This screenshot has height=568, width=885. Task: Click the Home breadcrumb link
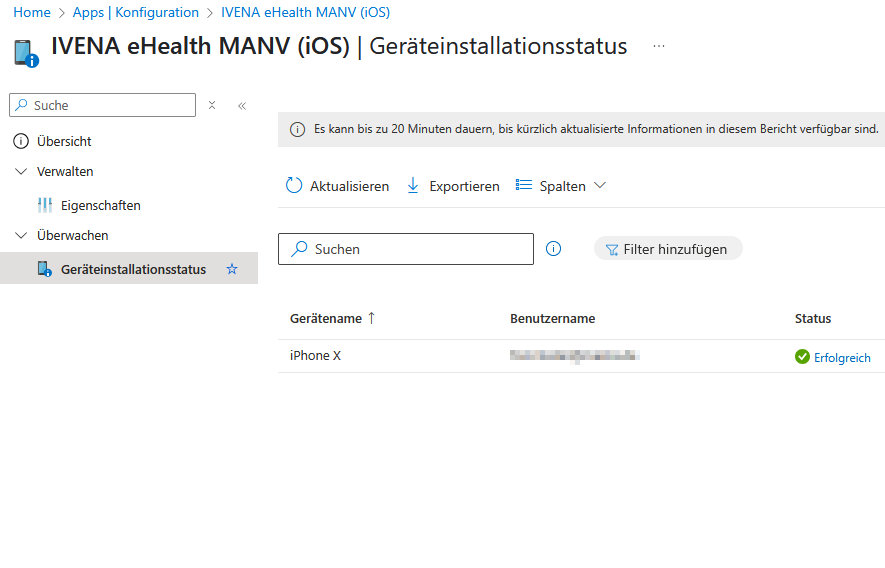pyautogui.click(x=32, y=12)
